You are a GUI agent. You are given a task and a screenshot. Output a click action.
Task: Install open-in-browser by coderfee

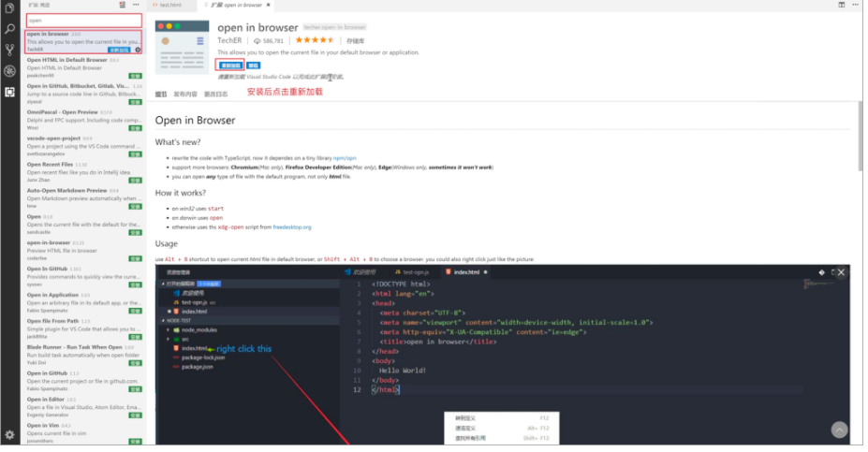click(x=135, y=258)
